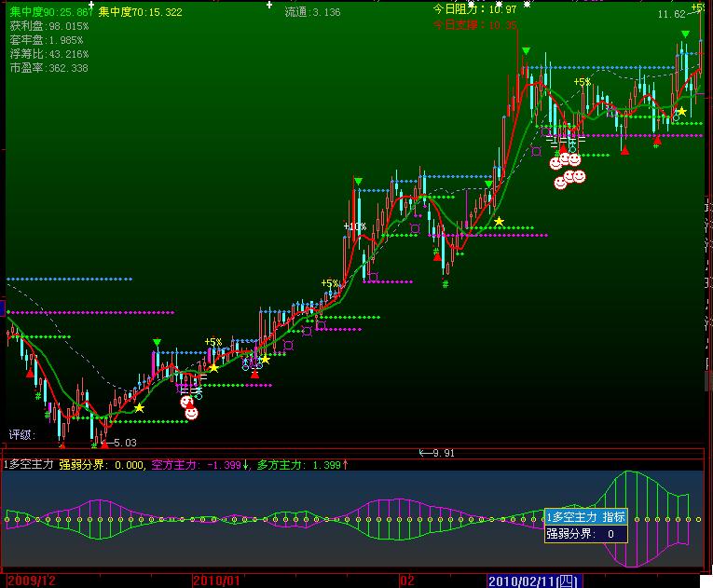Click the green down-triangle above the +10% candle
The image size is (713, 588).
coord(358,182)
